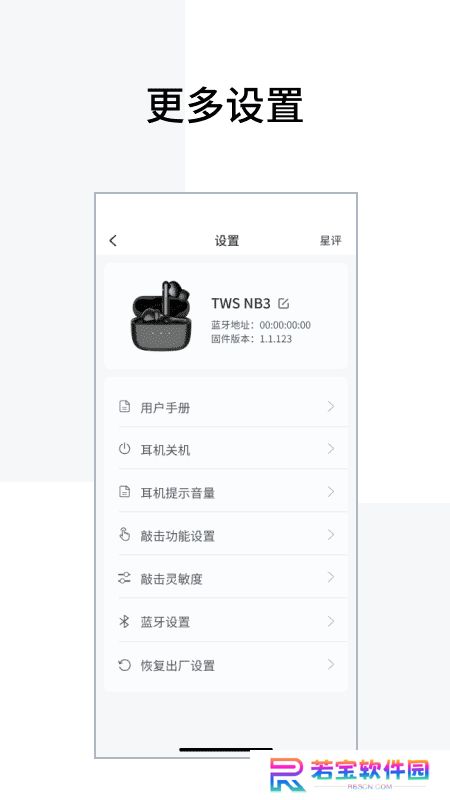Expand the 用户手册 row chevron
This screenshot has width=450, height=800.
pos(331,407)
